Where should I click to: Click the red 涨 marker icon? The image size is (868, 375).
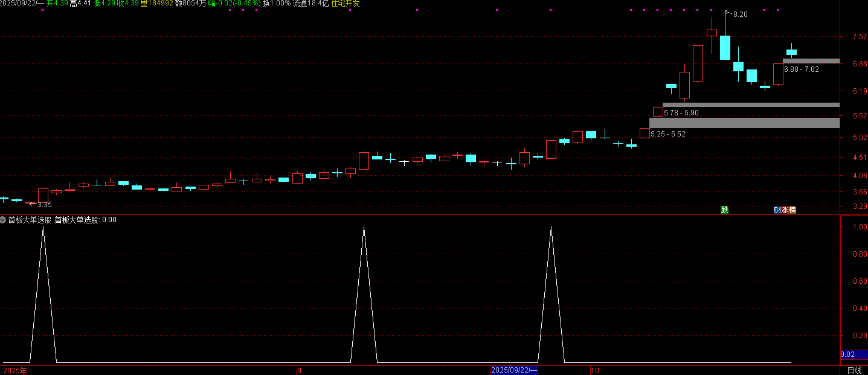click(785, 210)
